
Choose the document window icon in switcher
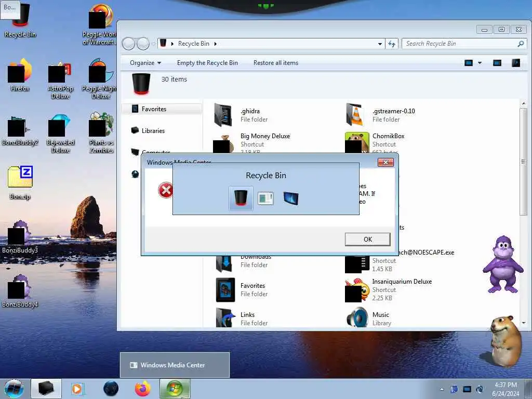pyautogui.click(x=265, y=198)
